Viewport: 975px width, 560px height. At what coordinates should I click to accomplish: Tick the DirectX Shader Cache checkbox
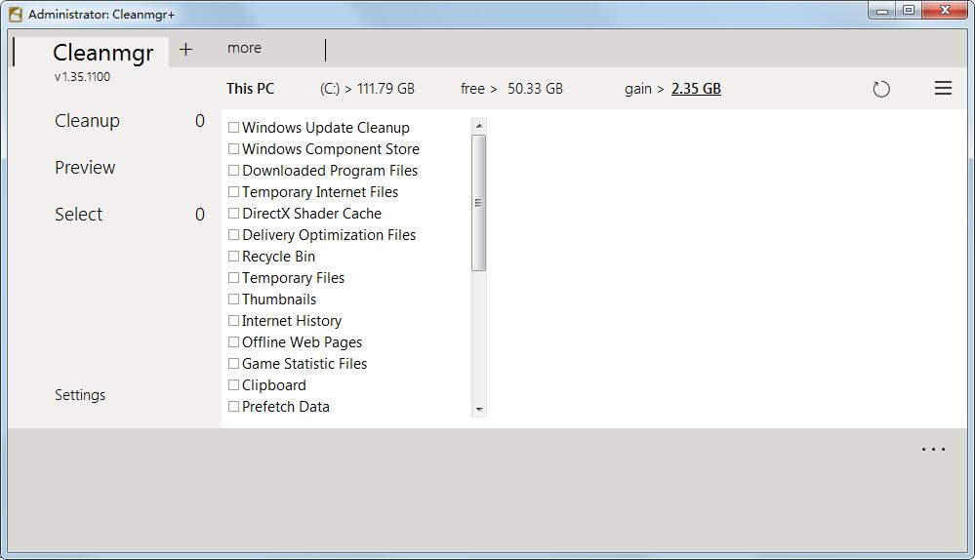click(234, 214)
